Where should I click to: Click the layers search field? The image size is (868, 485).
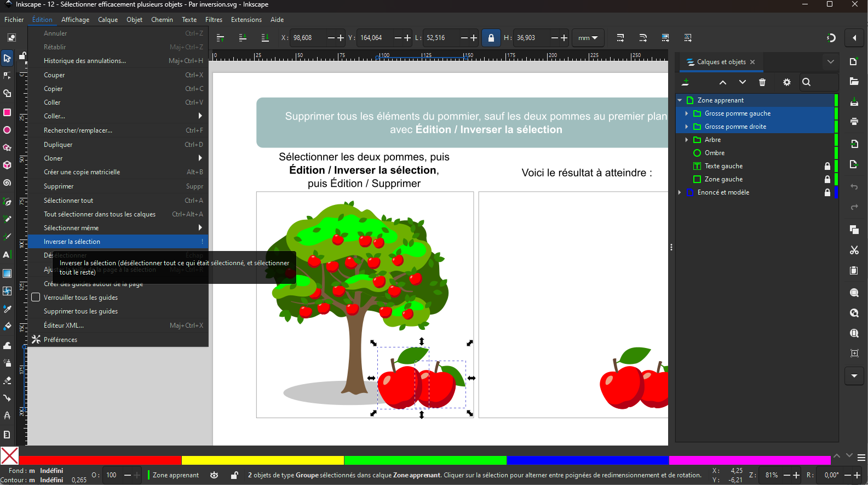pyautogui.click(x=819, y=82)
